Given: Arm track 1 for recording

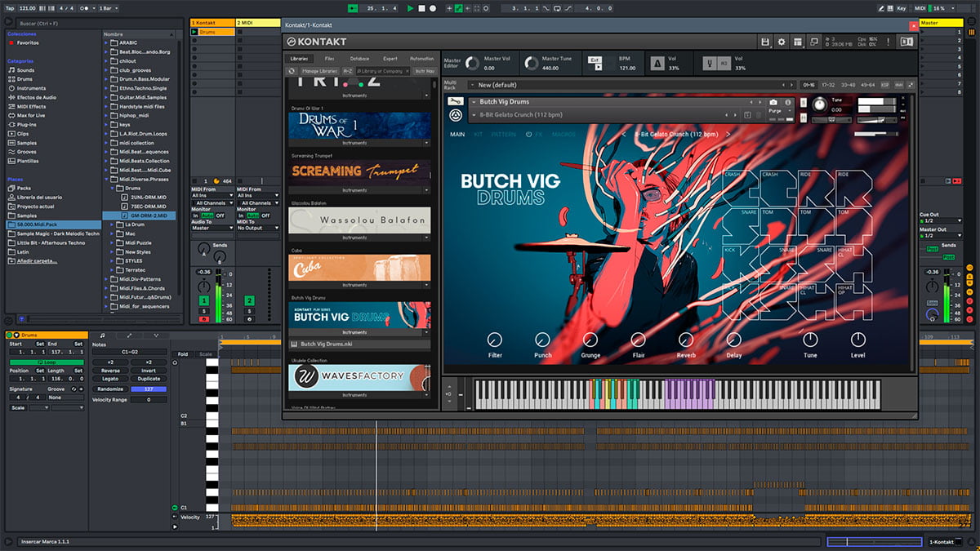Looking at the screenshot, I should (x=204, y=318).
